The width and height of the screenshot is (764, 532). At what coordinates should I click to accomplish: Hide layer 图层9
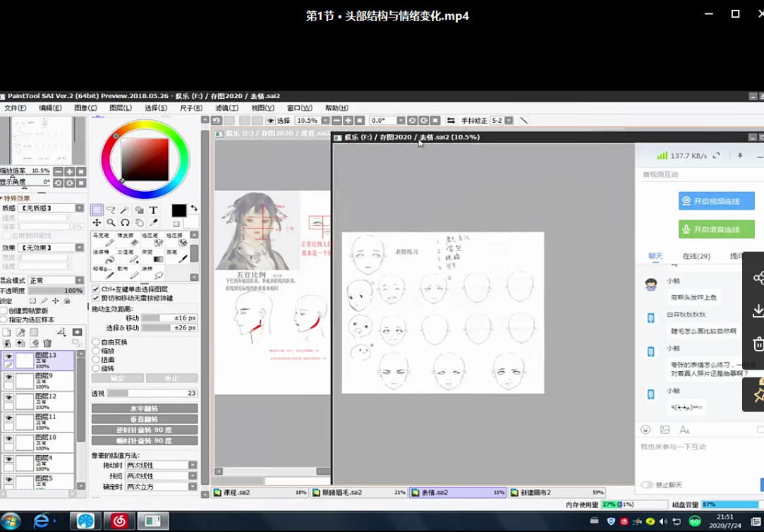[x=8, y=377]
